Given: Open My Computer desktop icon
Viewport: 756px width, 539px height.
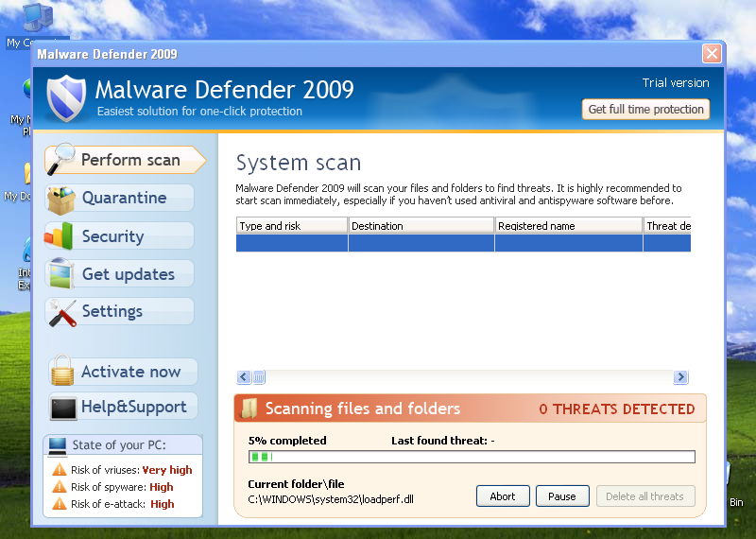Looking at the screenshot, I should [x=37, y=25].
